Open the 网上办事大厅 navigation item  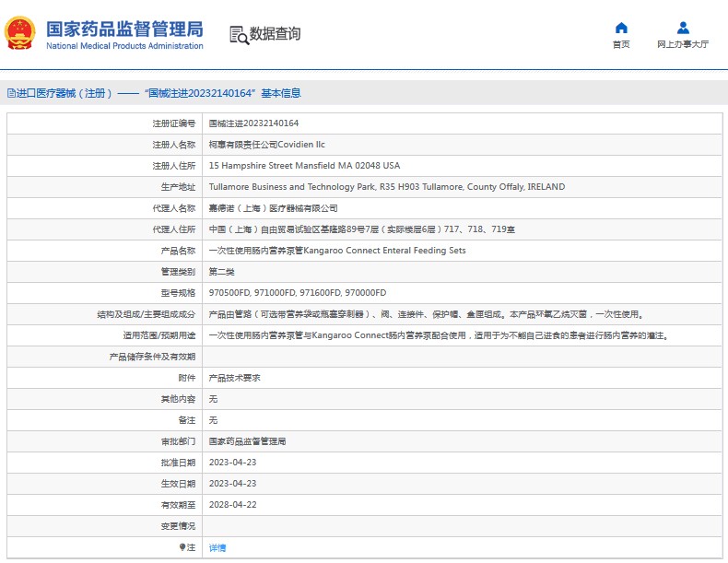click(683, 44)
